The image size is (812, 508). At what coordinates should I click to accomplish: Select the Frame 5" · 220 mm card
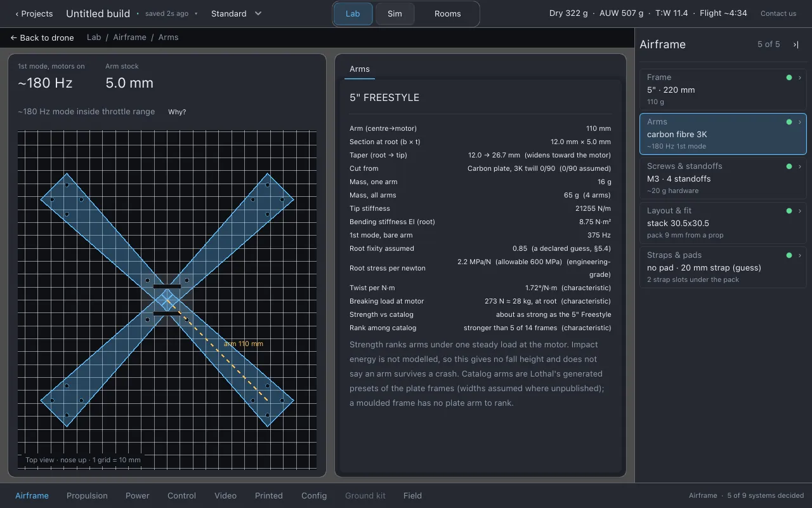[x=723, y=90]
